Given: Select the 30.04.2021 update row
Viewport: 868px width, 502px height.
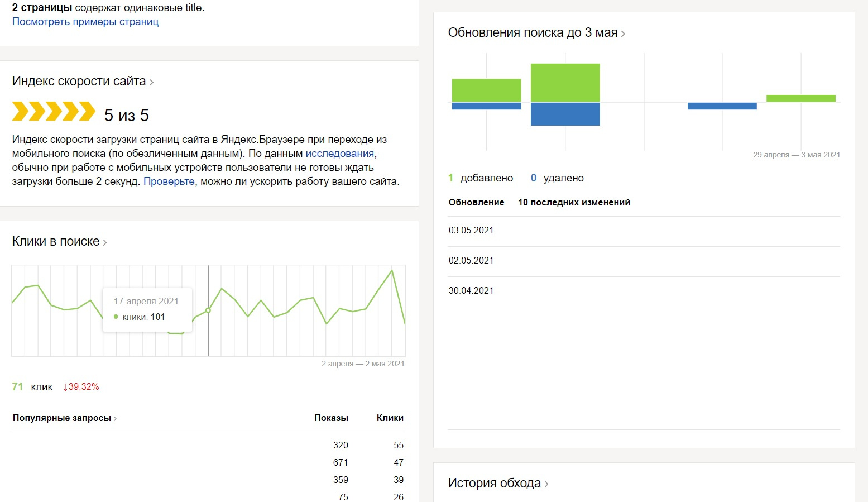Looking at the screenshot, I should 471,291.
